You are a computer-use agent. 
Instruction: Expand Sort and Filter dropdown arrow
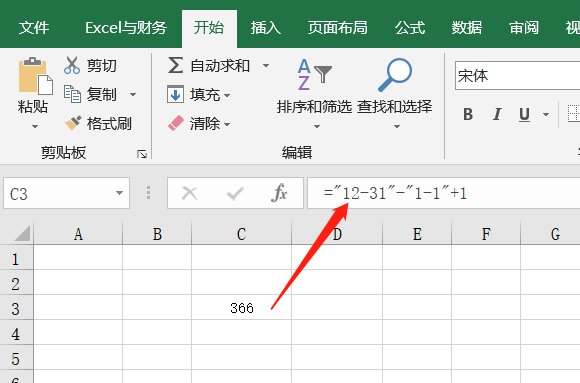pyautogui.click(x=317, y=127)
